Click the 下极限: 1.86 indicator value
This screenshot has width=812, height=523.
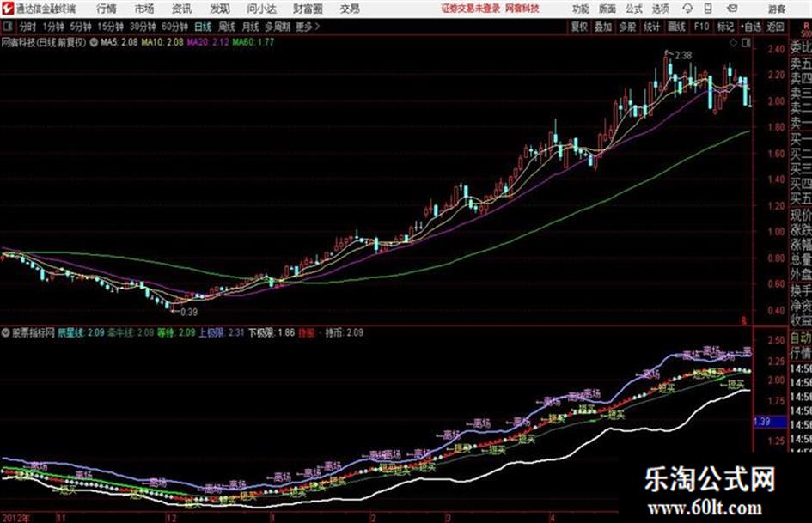pos(272,333)
